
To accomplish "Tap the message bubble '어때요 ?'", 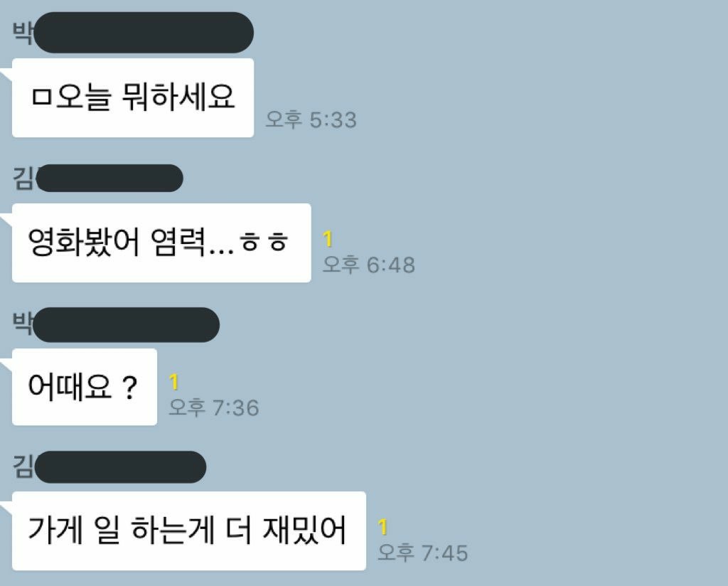I will 85,387.
